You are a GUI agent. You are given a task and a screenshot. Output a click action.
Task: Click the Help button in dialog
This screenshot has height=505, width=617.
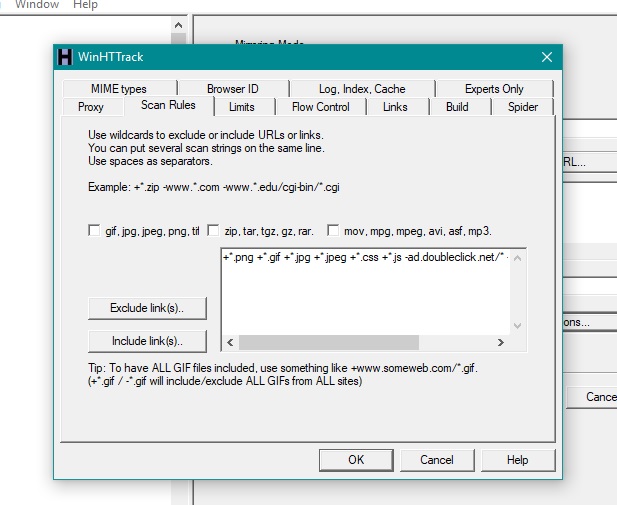[x=517, y=460]
